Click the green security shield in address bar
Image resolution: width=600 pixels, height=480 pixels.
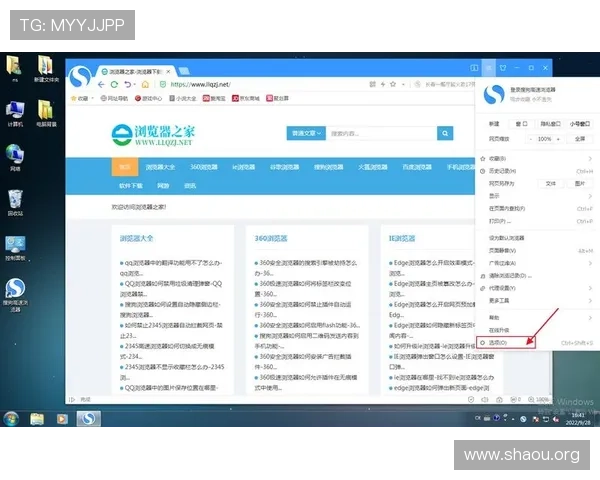(163, 84)
